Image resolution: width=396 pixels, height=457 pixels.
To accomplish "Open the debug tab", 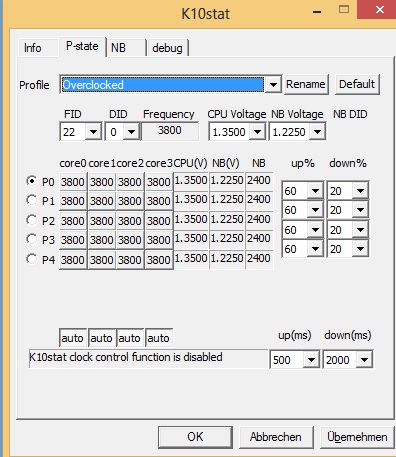I will click(x=168, y=48).
